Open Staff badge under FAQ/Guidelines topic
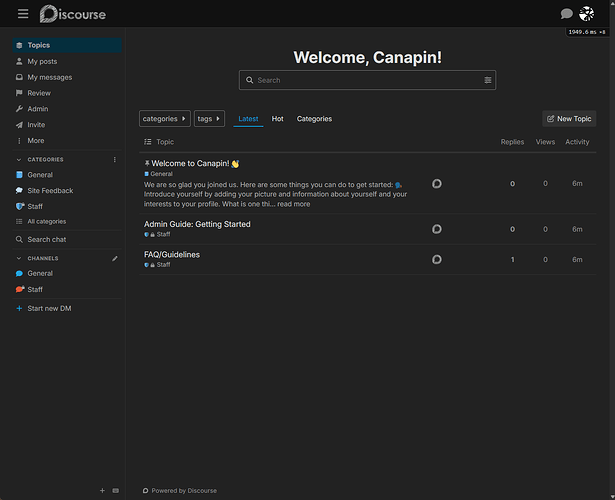 (157, 265)
